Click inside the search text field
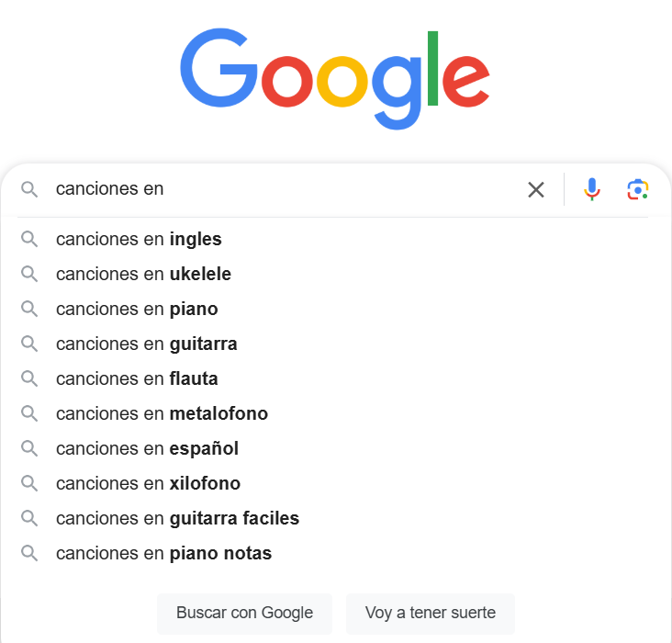Screen dimensions: 672x643 click(321, 189)
